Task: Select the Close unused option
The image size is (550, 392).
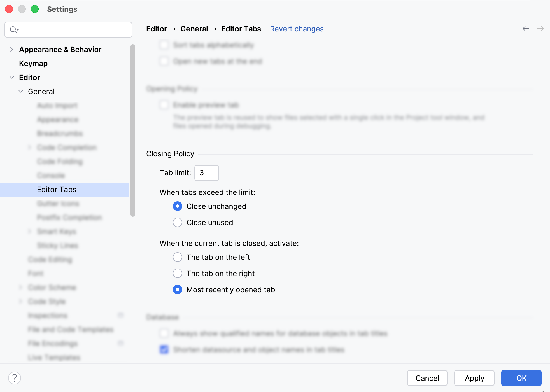Action: pos(178,222)
